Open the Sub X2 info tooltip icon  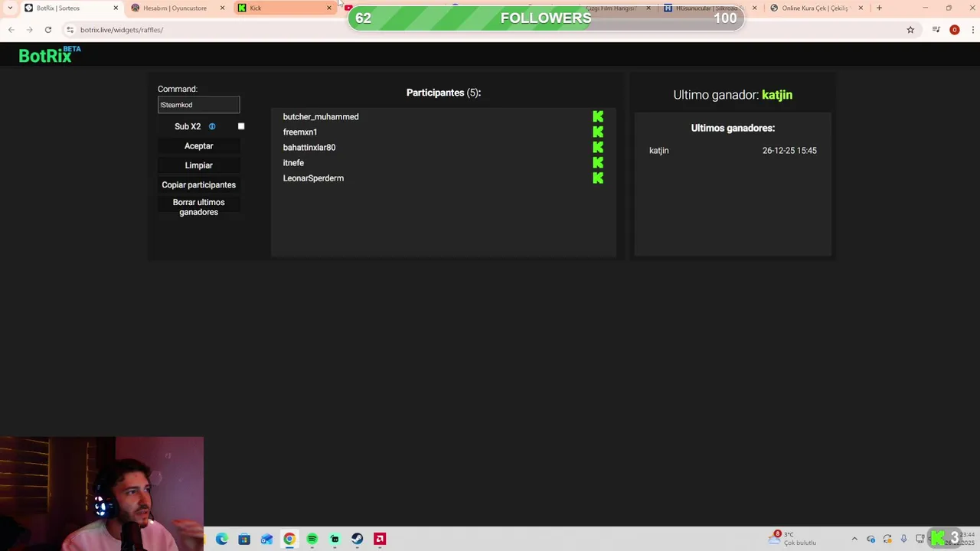coord(212,126)
